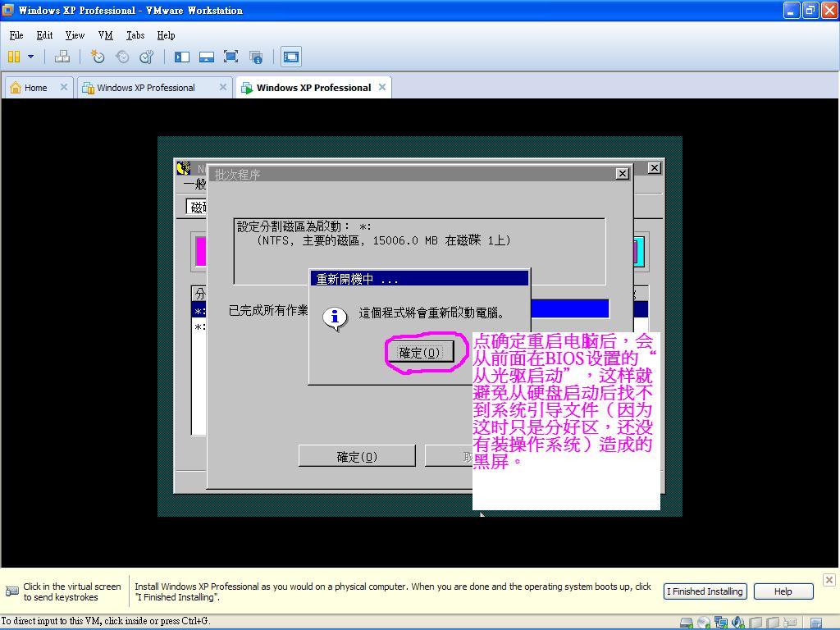Open the Tabs menu
This screenshot has height=630, width=840.
(135, 35)
